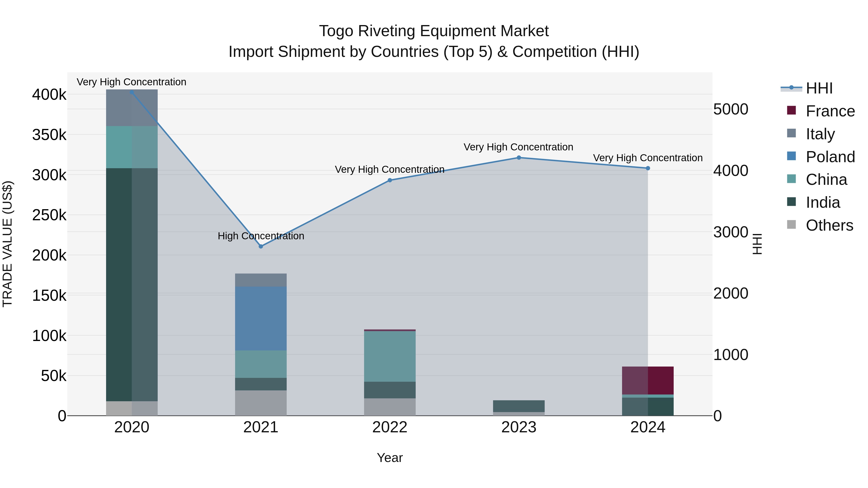The height and width of the screenshot is (488, 868).
Task: Select the 2023 HHI data point
Action: (519, 158)
